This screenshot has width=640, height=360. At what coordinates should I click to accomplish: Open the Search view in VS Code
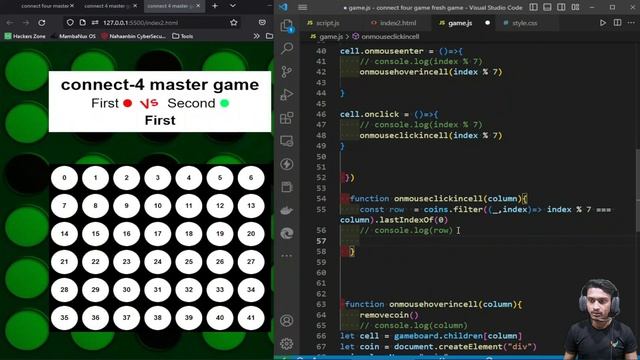[287, 48]
